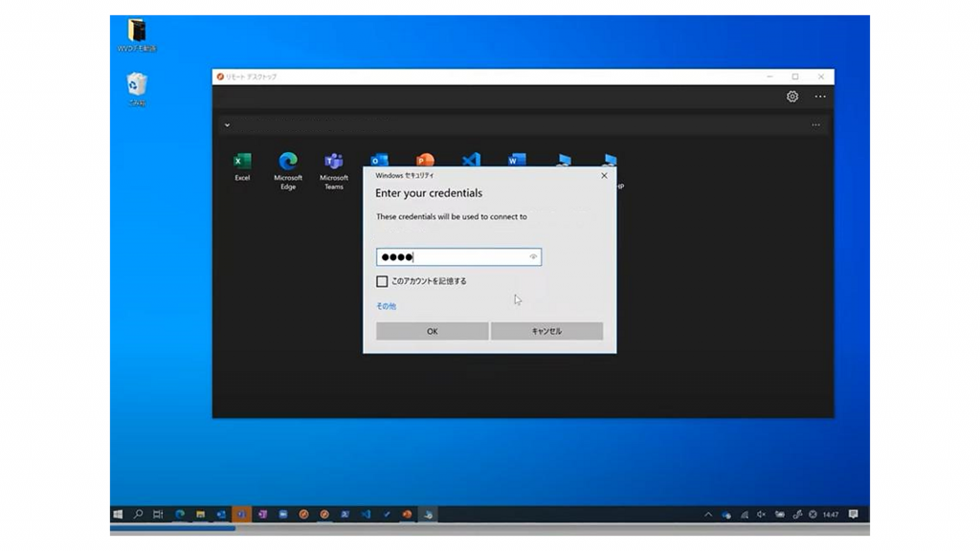Launch Microsoft Edge remote app
The width and height of the screenshot is (980, 551).
[288, 163]
